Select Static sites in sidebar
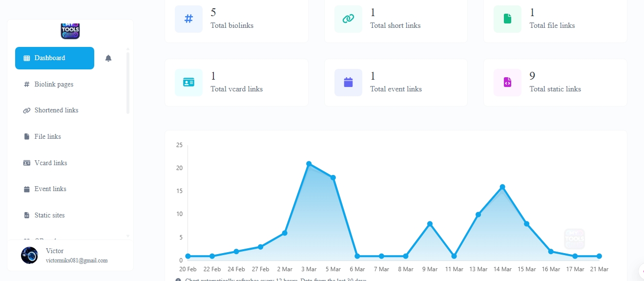Screen dimensions: 644x281 point(49,216)
